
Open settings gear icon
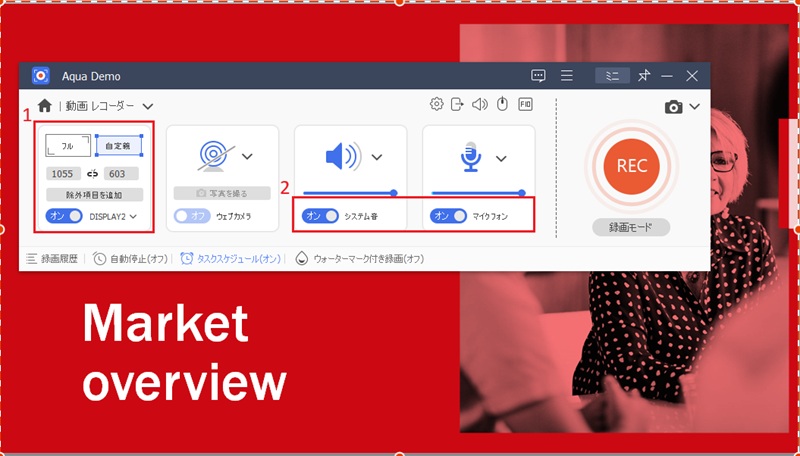coord(436,105)
